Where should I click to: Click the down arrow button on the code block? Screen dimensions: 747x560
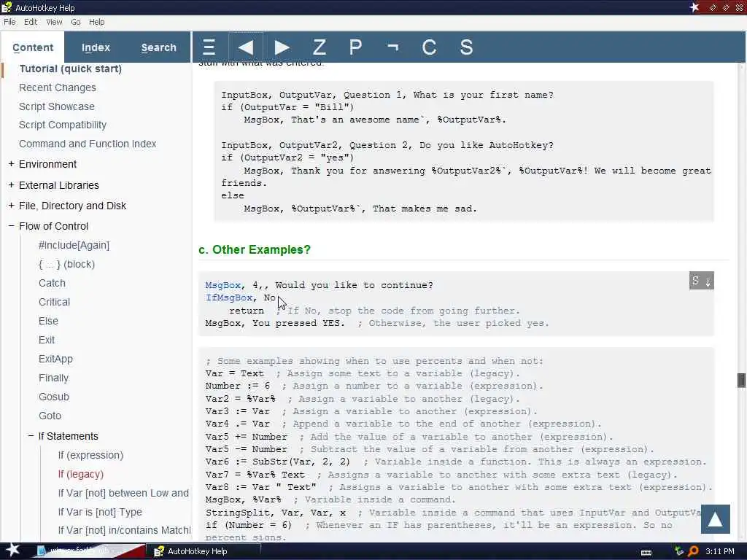tap(708, 281)
